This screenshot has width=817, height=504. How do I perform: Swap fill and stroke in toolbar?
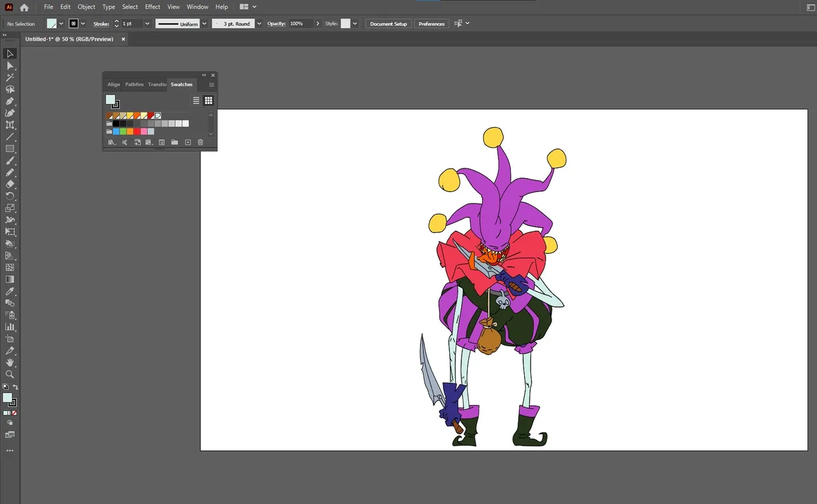[x=15, y=387]
